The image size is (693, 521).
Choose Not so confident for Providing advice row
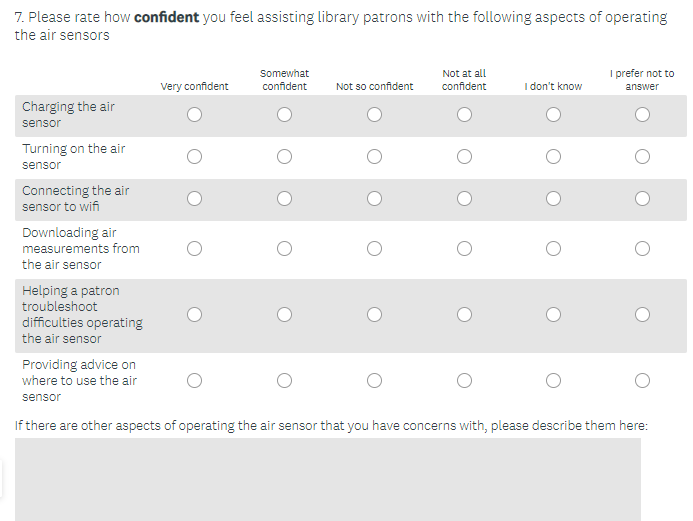coord(374,380)
